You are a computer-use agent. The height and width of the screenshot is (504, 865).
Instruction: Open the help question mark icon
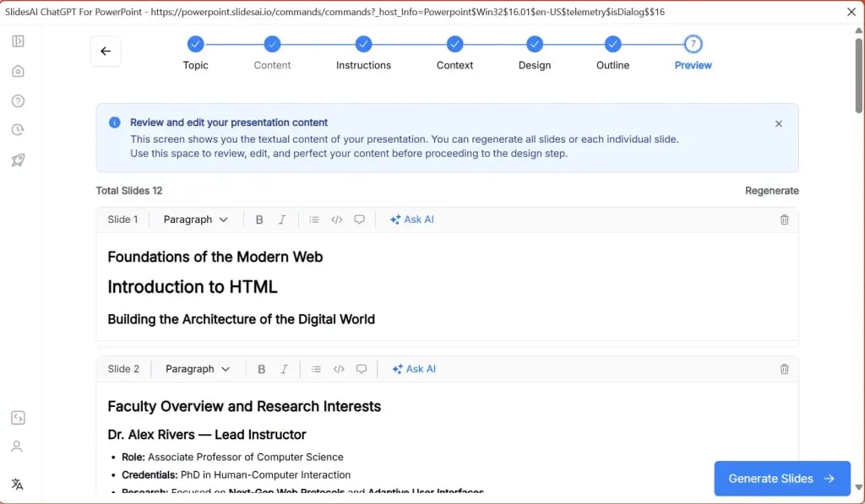(x=18, y=101)
